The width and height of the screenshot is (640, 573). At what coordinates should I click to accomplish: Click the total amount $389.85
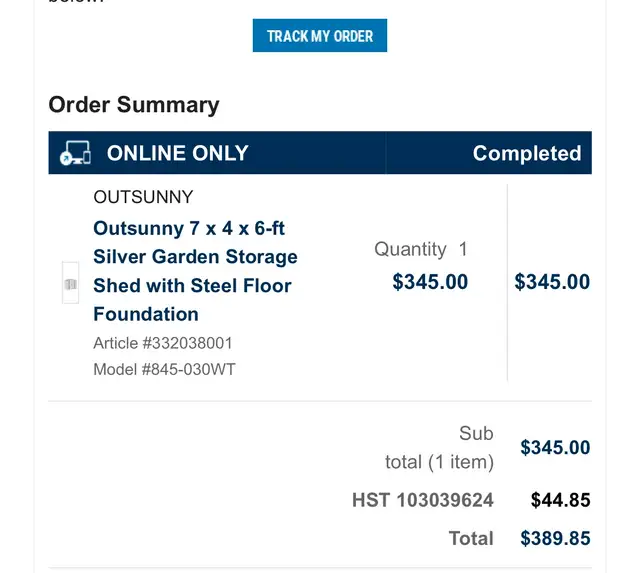coord(555,538)
